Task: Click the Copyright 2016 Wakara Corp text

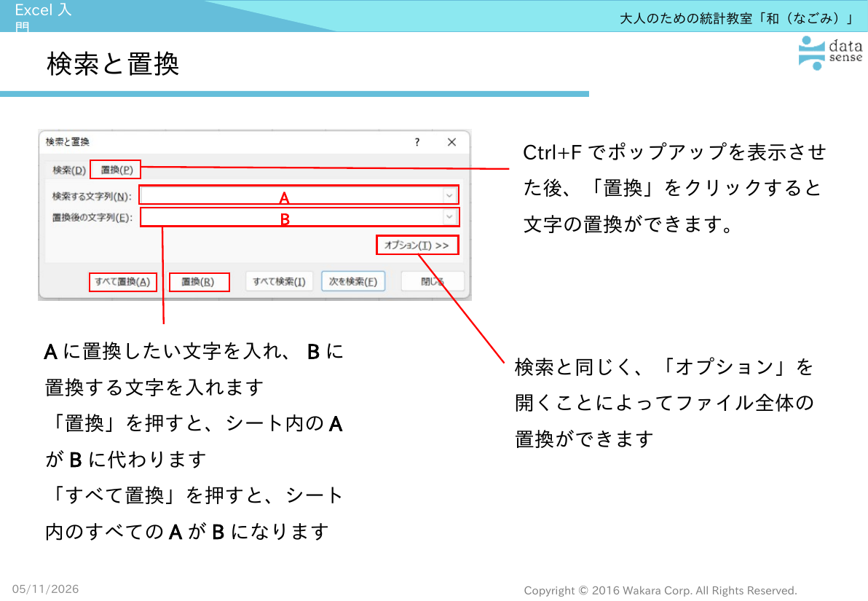Action: (660, 591)
